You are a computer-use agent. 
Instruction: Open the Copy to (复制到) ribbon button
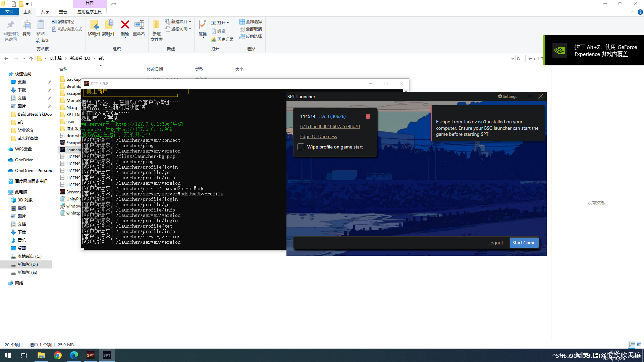pyautogui.click(x=108, y=28)
